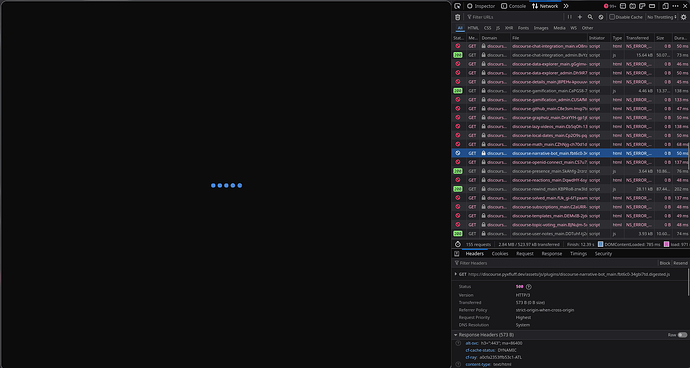The width and height of the screenshot is (690, 368).
Task: Click the blocked status icon of discourse-solved_main
Action: (x=458, y=198)
